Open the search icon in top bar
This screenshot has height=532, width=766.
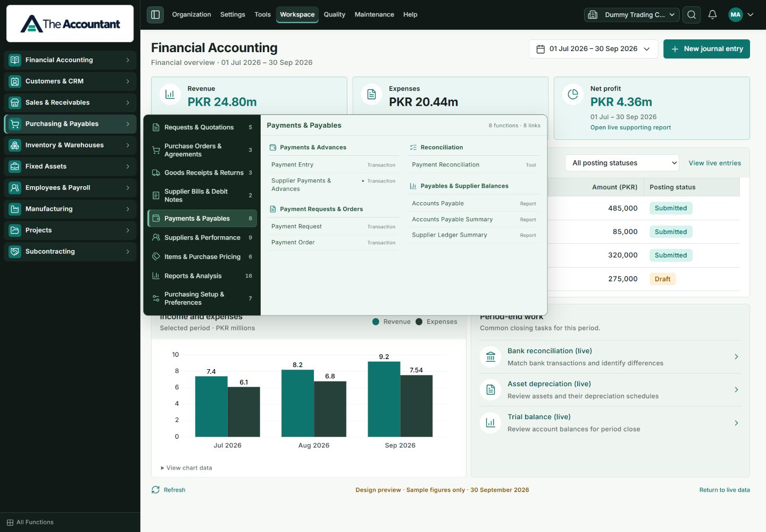692,15
